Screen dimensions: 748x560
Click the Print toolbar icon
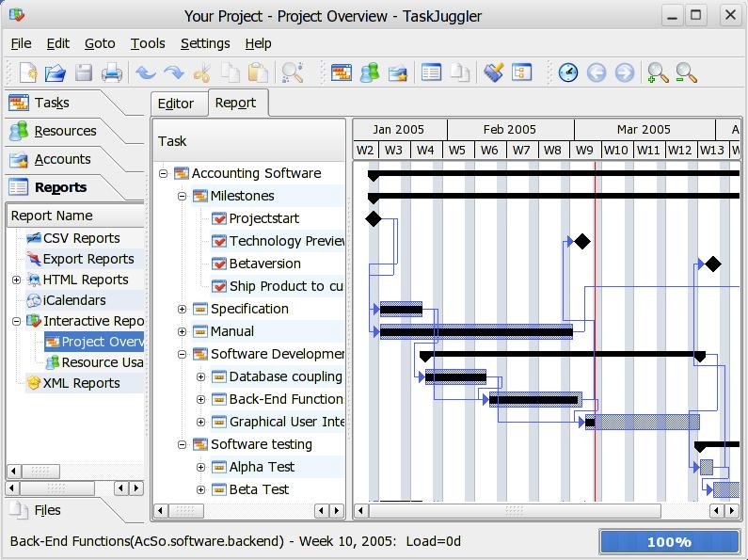tap(112, 73)
